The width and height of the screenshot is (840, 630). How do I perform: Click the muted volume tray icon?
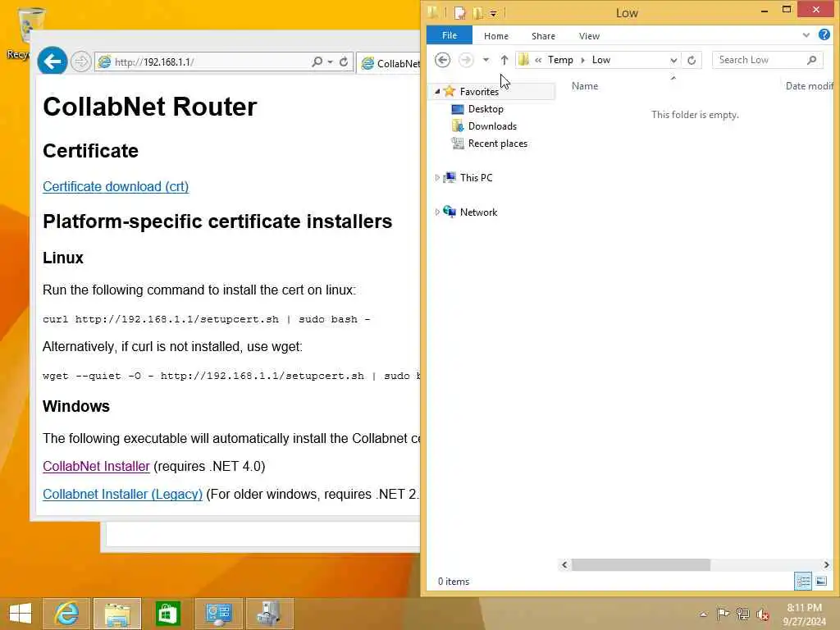click(762, 614)
